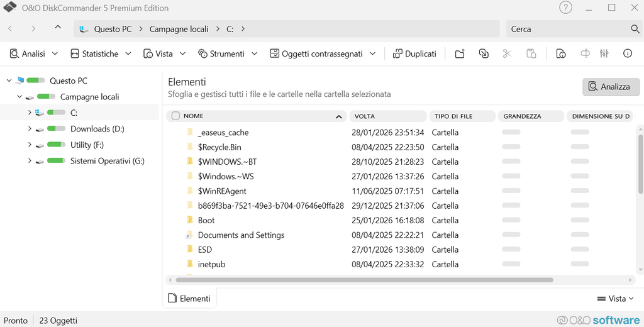Go back with left arrow
The height and width of the screenshot is (327, 644).
point(10,28)
